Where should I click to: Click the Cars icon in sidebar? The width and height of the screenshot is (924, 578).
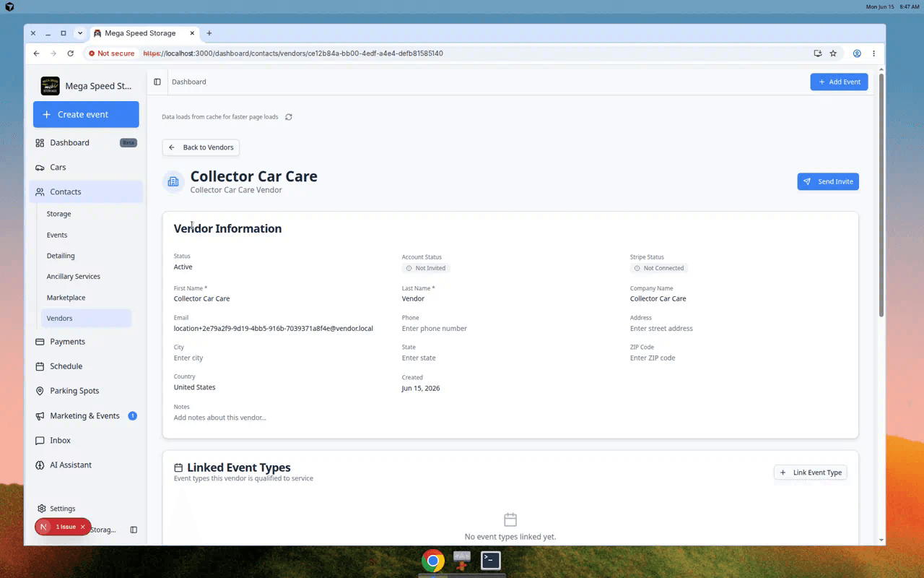point(40,168)
